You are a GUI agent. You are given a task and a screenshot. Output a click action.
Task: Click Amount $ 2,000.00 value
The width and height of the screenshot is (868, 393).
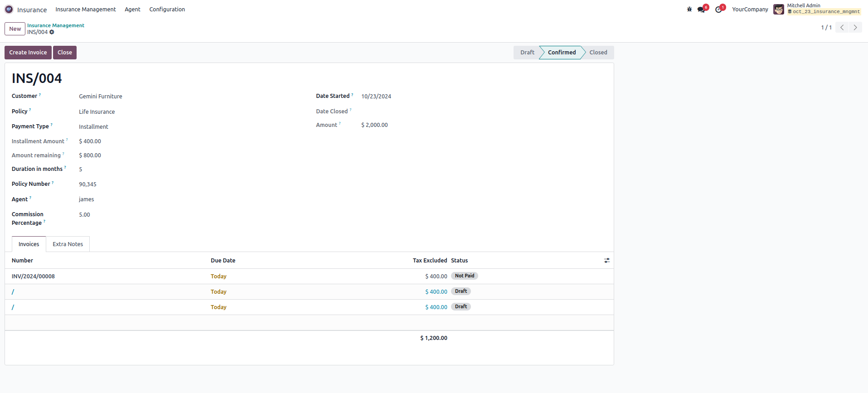374,125
